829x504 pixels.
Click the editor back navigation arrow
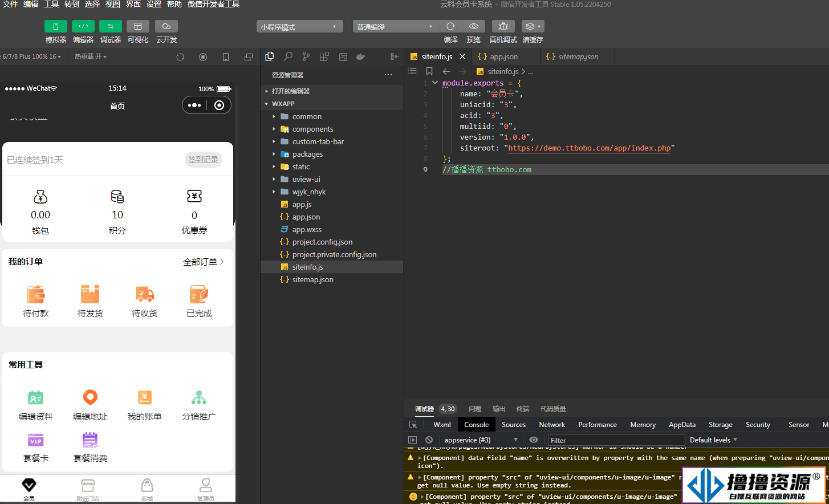(x=446, y=71)
